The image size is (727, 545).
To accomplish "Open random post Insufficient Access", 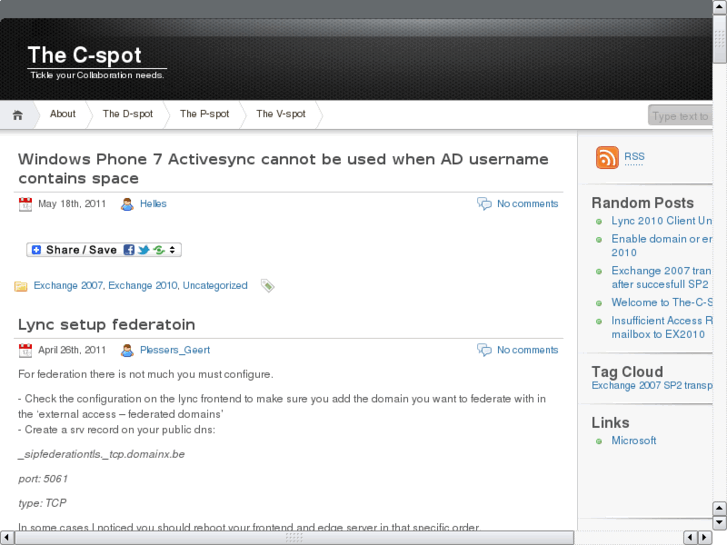I will [662, 327].
